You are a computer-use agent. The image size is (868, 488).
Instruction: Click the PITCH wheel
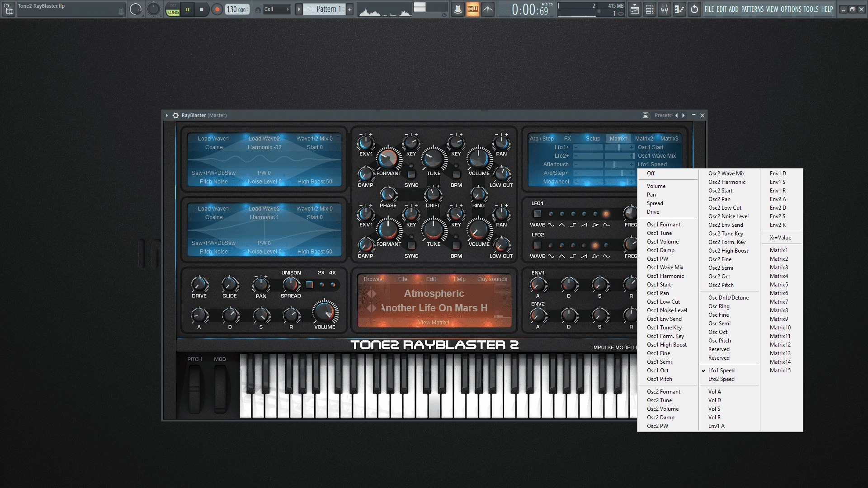tap(194, 389)
